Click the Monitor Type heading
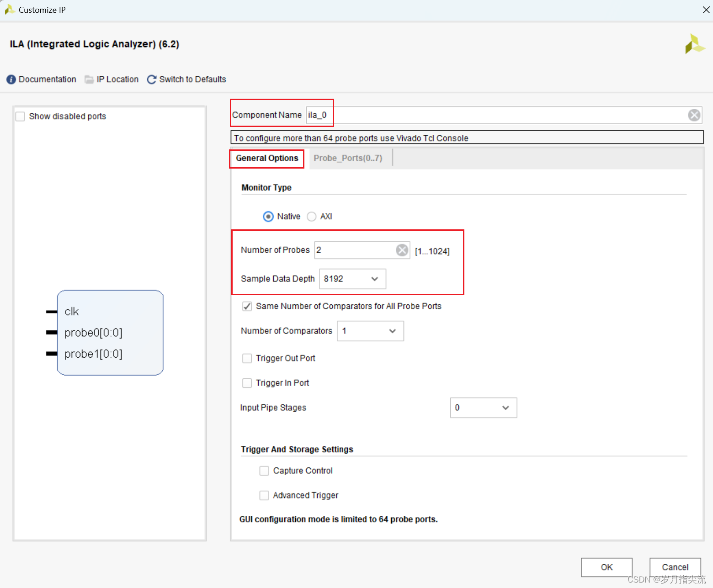Viewport: 713px width, 588px height. pyautogui.click(x=266, y=188)
